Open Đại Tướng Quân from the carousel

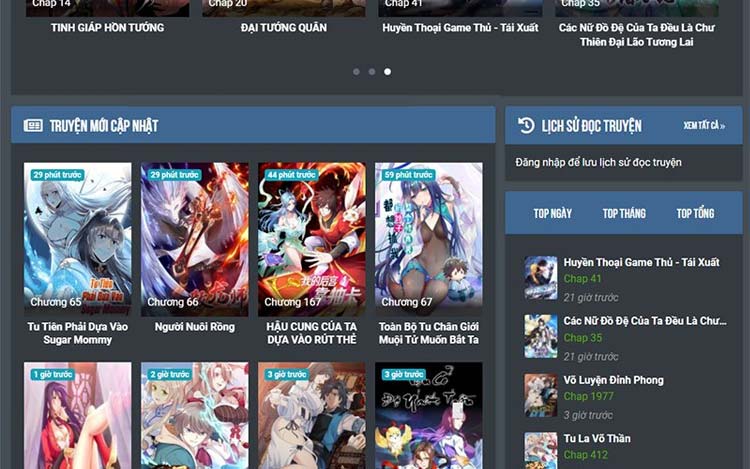coord(284,28)
